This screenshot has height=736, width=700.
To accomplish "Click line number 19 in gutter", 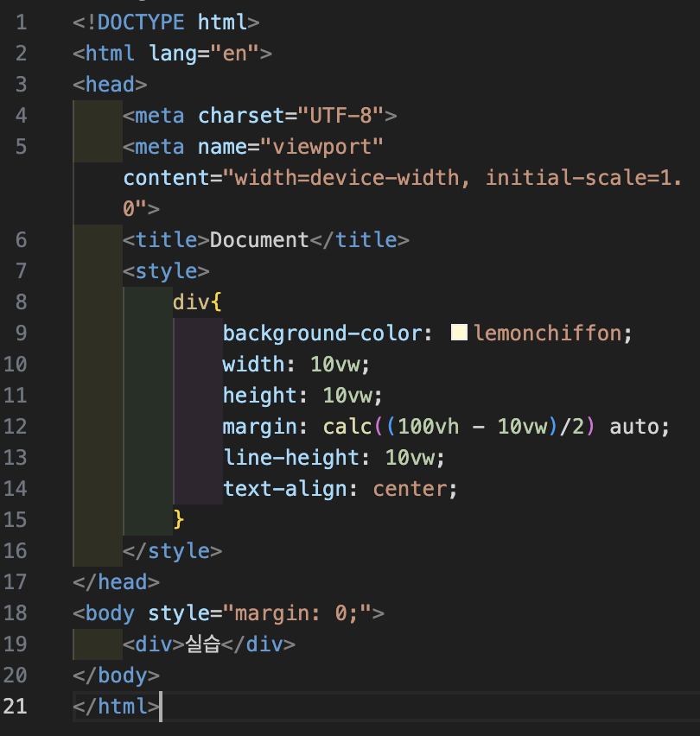I will coord(15,644).
